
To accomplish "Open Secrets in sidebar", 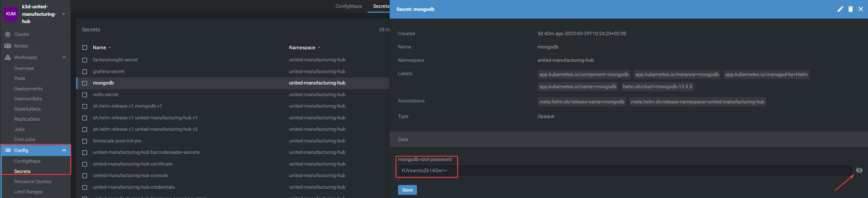I will (22, 172).
